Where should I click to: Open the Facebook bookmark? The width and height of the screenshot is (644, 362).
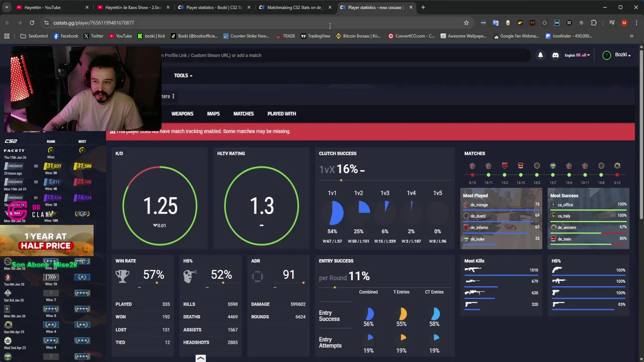click(65, 36)
